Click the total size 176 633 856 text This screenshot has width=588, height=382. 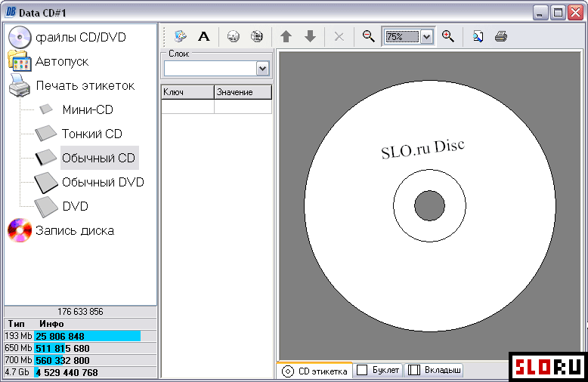pos(81,312)
